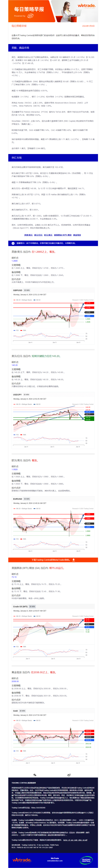Click the TRADING CENTRAL 条款和条件 heading
The width and height of the screenshot is (106, 868).
click(24, 783)
